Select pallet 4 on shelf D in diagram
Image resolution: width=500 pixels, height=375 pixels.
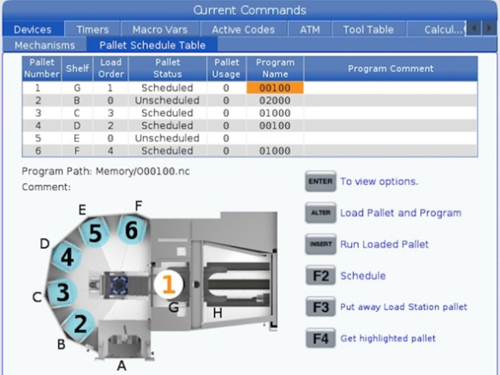[67, 257]
